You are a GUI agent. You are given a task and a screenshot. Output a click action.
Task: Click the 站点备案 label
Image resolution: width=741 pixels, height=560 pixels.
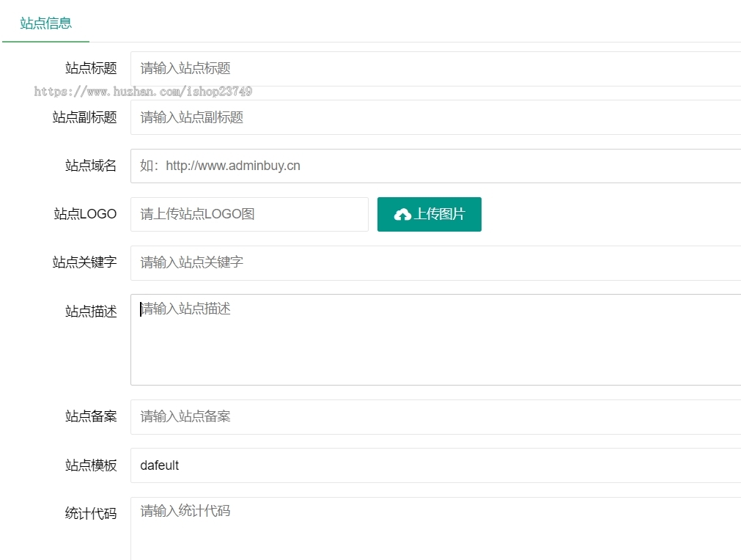(91, 416)
